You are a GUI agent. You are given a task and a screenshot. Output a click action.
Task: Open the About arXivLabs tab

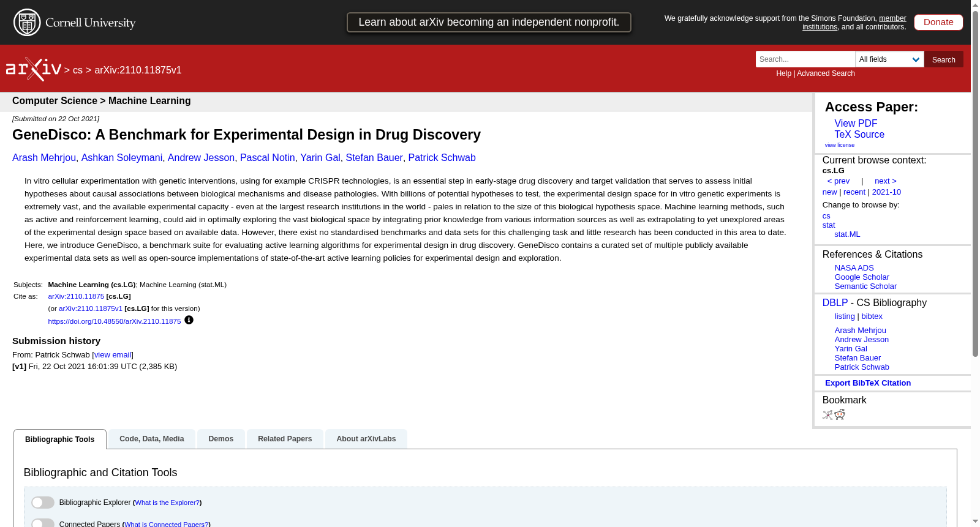pos(366,439)
